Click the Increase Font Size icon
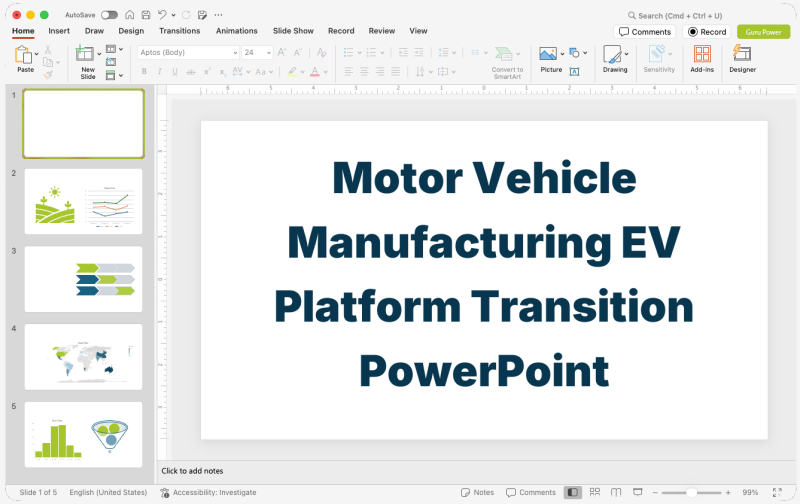Screen dimensions: 800x504 282,52
